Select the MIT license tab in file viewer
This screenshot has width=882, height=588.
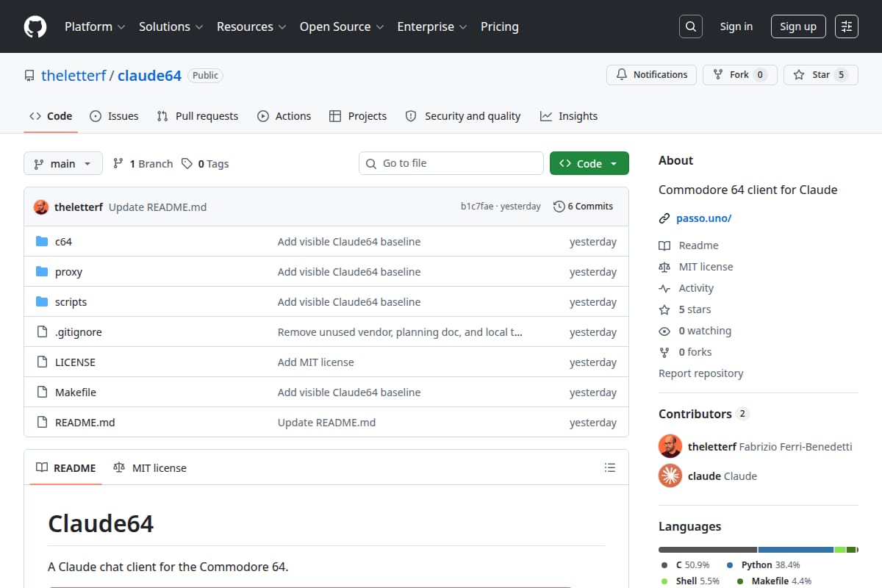tap(150, 467)
